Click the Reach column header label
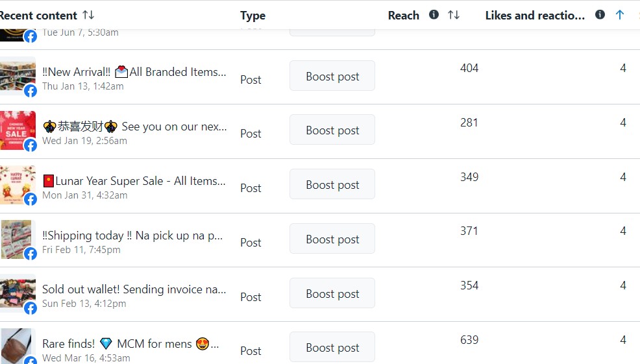Screen dimensions: 640x364 [x=403, y=16]
